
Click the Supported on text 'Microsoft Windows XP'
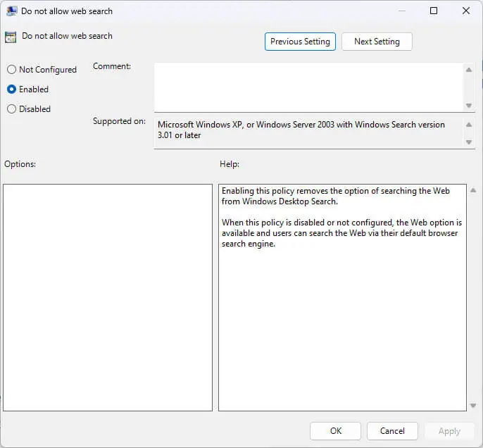pos(200,125)
